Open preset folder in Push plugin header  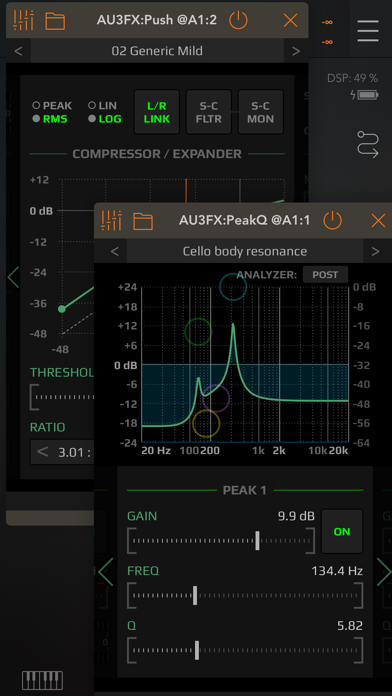(x=55, y=21)
